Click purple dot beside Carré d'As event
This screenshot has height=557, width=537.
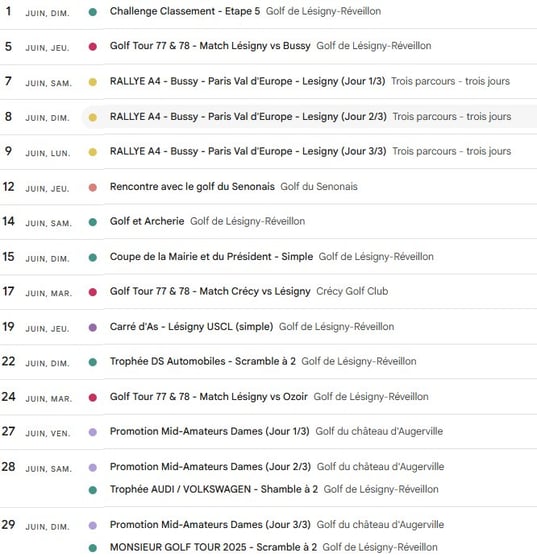pyautogui.click(x=93, y=327)
